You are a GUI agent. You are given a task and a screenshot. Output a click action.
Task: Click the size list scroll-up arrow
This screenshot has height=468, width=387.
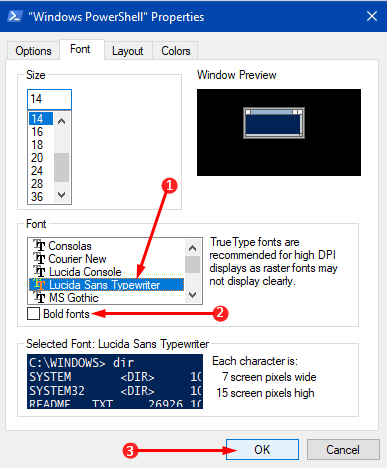[62, 121]
